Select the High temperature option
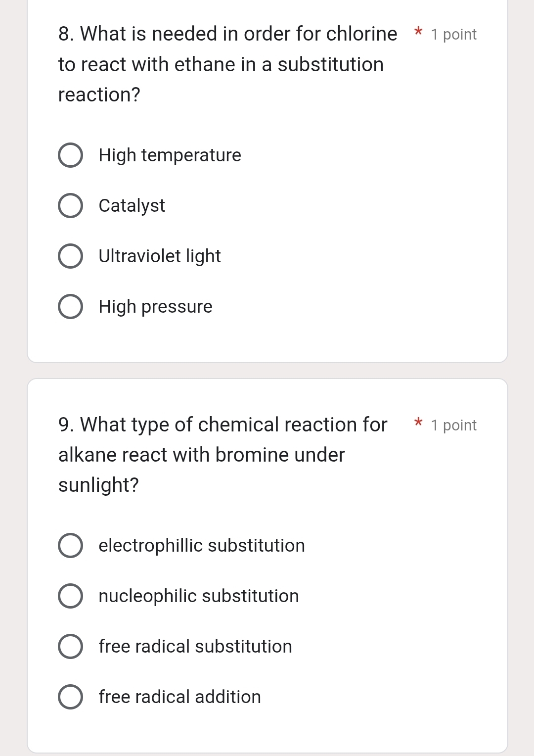Image resolution: width=534 pixels, height=756 pixels. pyautogui.click(x=70, y=155)
